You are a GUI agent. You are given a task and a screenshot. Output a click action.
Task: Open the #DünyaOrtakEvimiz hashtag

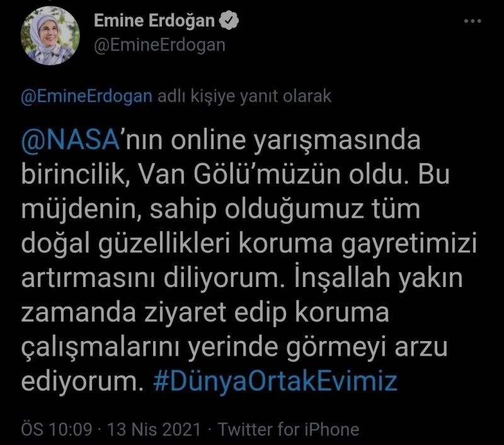tap(275, 381)
